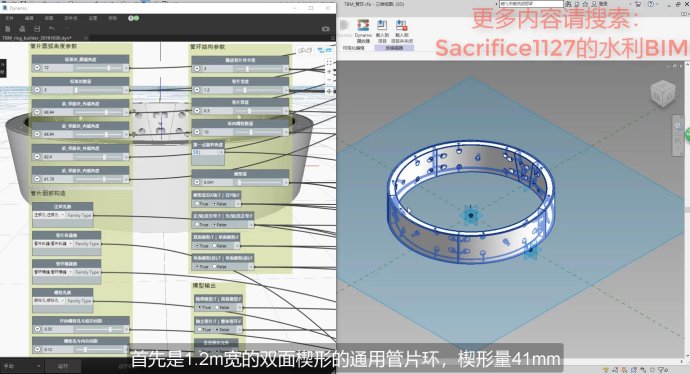Open the 文件 menu in Dynamo
Viewport: 690px width, 374px height.
coord(9,18)
